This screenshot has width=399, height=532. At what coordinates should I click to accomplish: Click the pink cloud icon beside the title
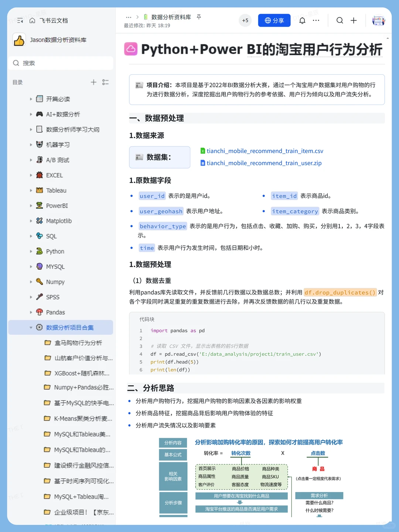point(131,49)
